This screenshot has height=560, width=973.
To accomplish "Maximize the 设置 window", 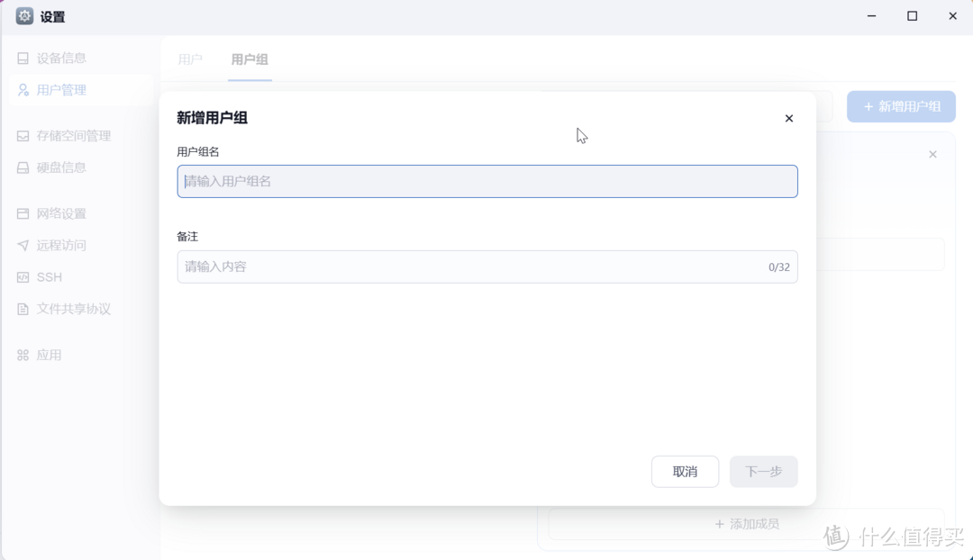I will (x=912, y=16).
